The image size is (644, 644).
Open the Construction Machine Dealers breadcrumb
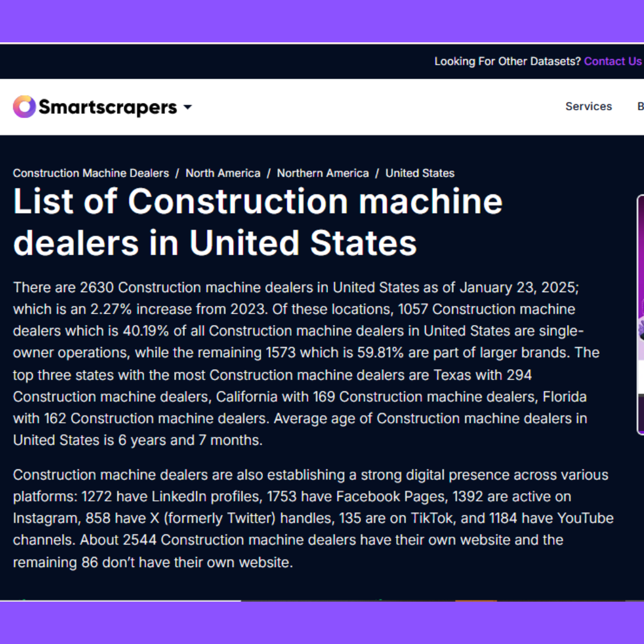[x=91, y=173]
